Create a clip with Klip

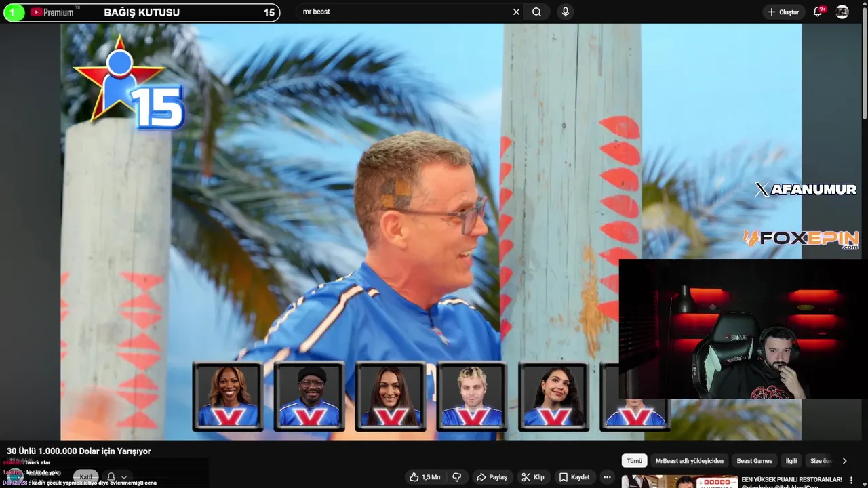point(533,477)
